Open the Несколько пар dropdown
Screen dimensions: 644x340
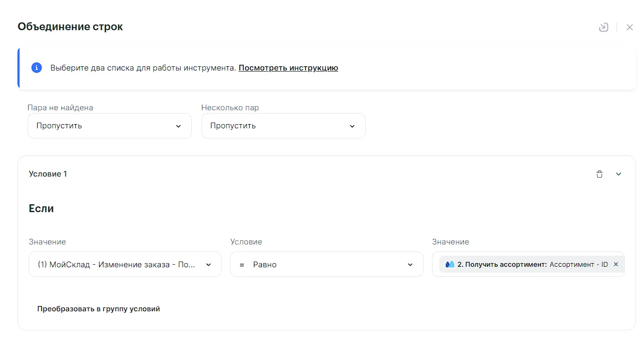click(x=283, y=126)
